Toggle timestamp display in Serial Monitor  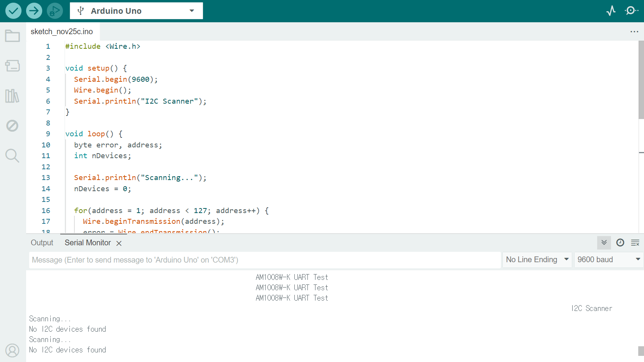pos(620,243)
